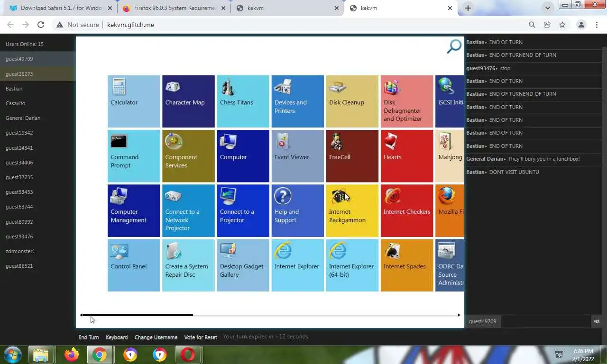Open a new browser tab

[x=468, y=8]
